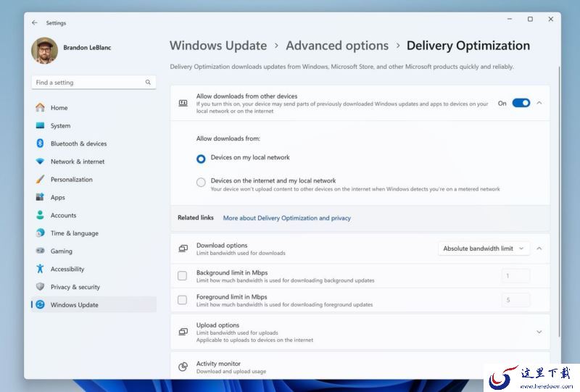
Task: Click the search magnifier icon
Action: tap(148, 82)
